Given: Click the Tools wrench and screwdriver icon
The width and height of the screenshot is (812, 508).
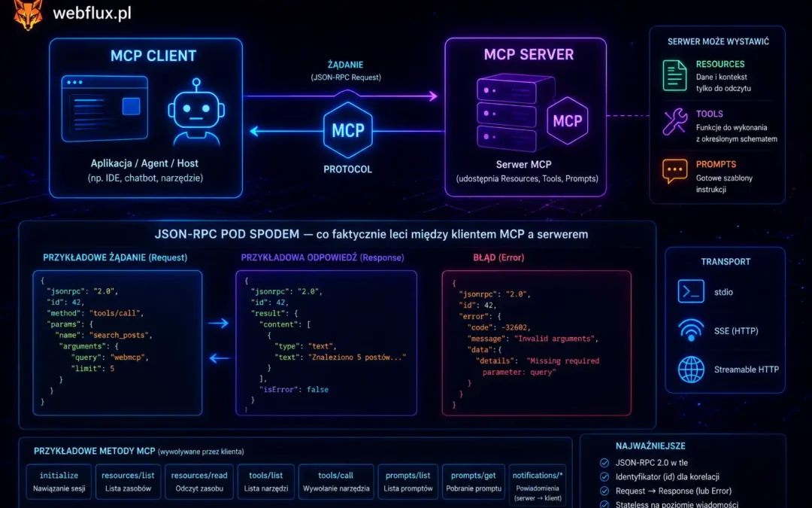Looking at the screenshot, I should [x=674, y=123].
